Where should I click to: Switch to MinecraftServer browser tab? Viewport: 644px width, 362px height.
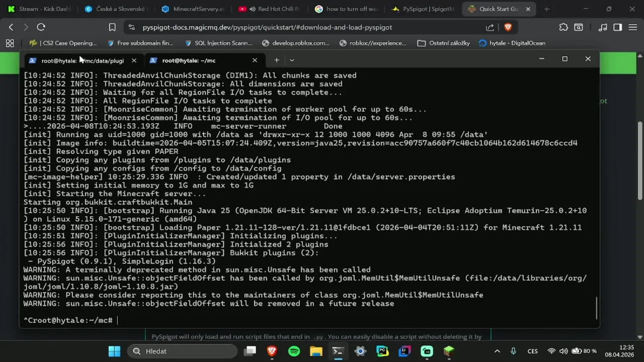[x=193, y=9]
